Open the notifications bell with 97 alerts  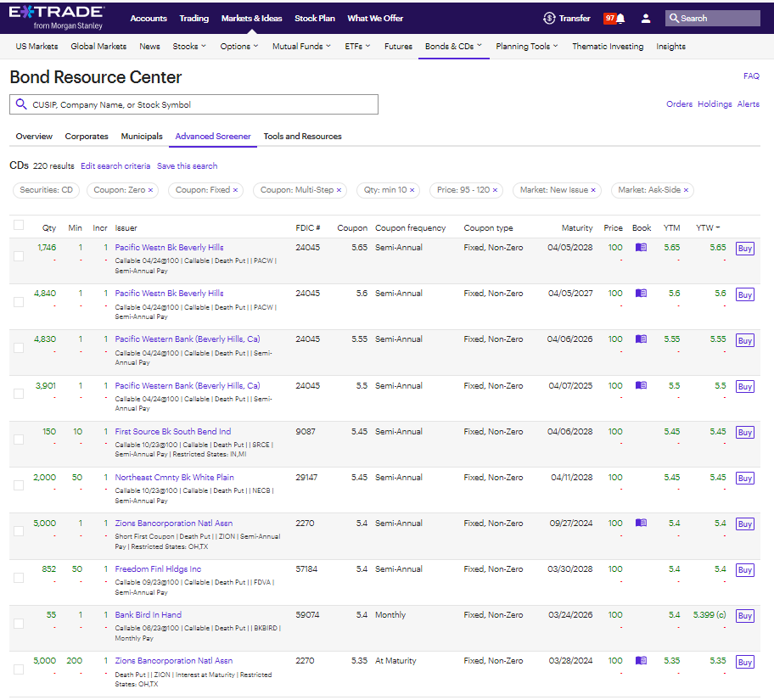coord(620,19)
